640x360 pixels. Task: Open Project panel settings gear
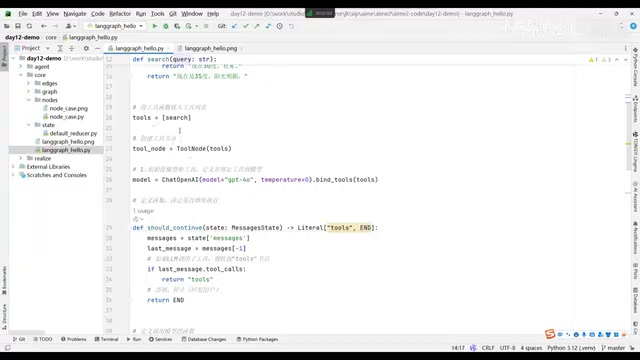86,48
